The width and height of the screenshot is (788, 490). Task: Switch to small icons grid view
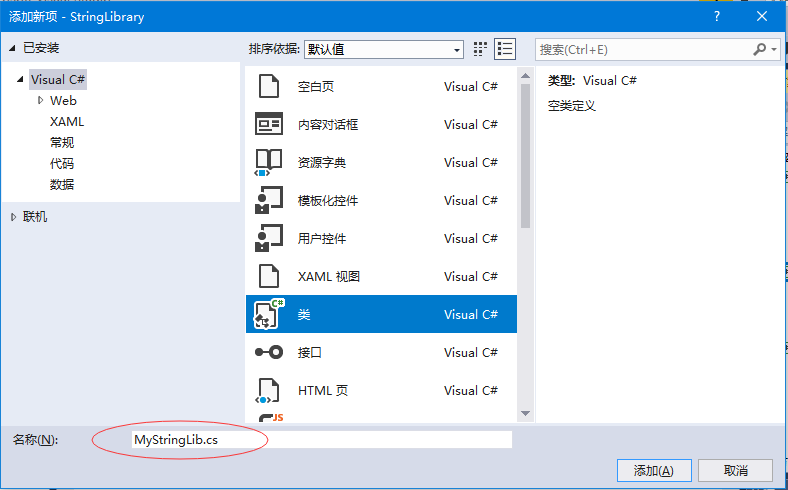(x=481, y=49)
